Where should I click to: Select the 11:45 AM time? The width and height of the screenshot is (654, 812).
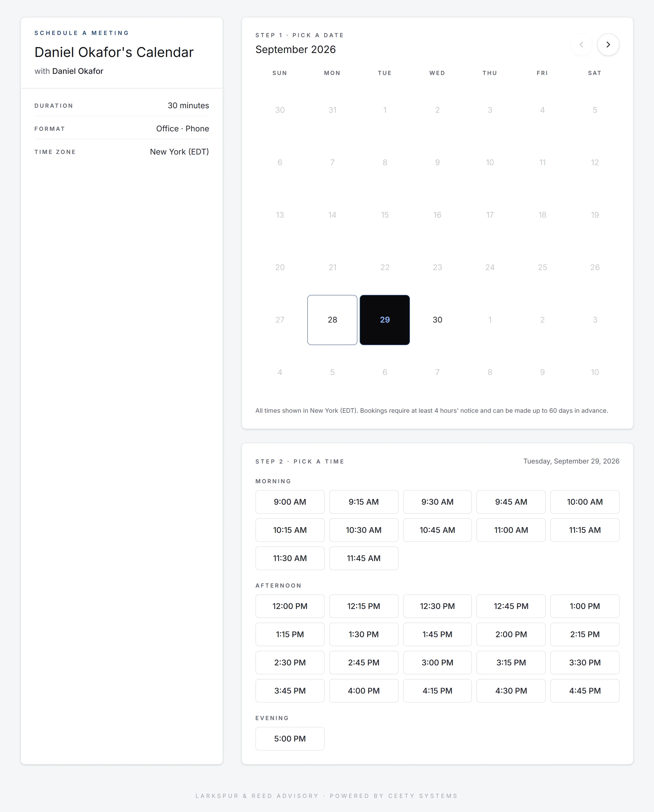click(x=364, y=559)
